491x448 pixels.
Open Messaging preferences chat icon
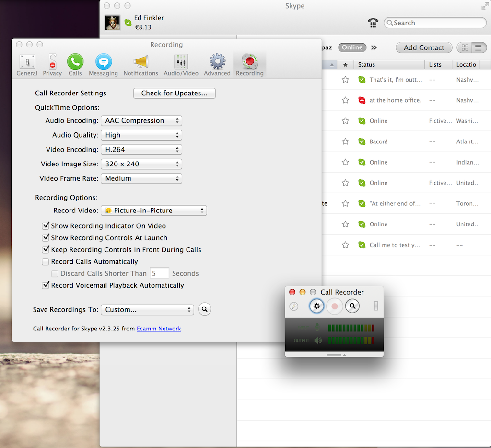coord(104,61)
